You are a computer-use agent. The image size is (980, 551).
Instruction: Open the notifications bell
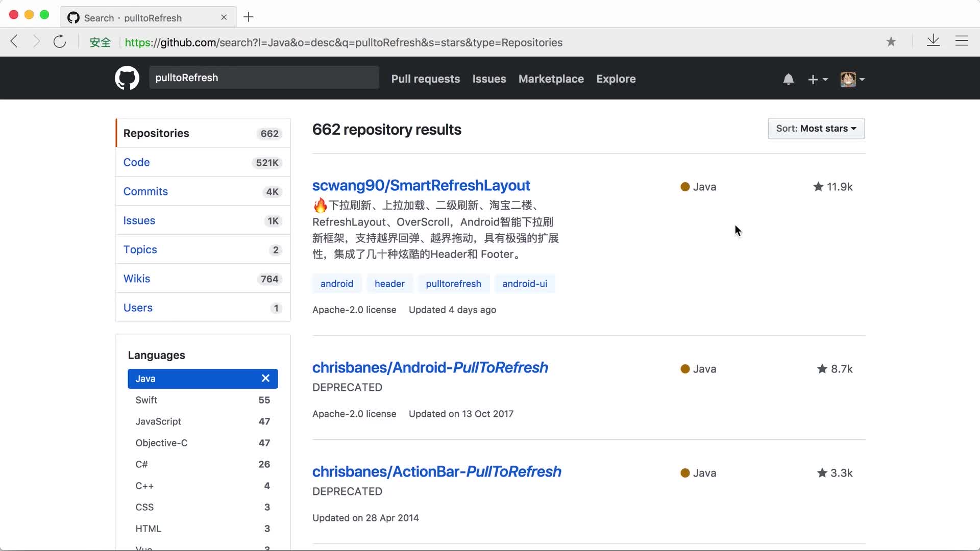click(788, 79)
